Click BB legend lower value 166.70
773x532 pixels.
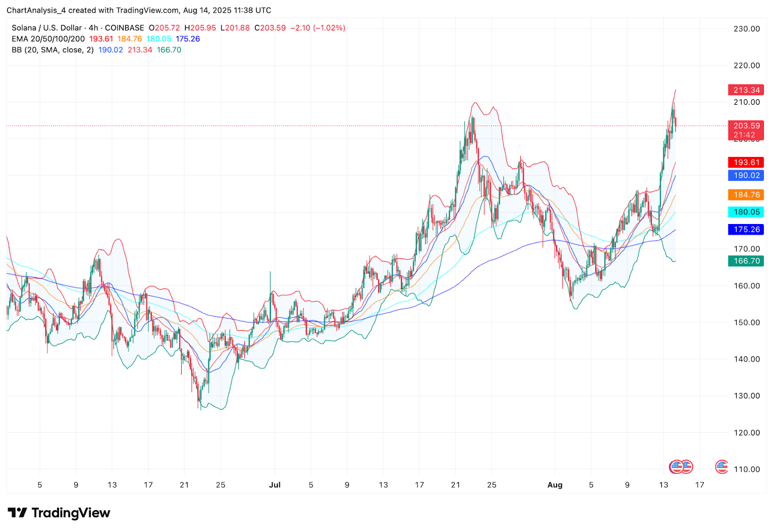[169, 50]
